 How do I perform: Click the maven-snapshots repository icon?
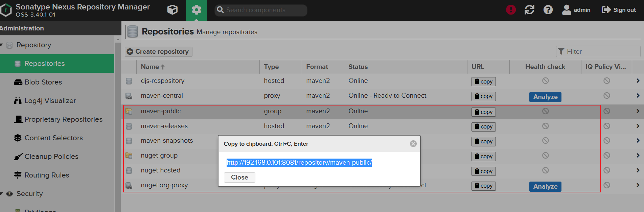click(129, 141)
